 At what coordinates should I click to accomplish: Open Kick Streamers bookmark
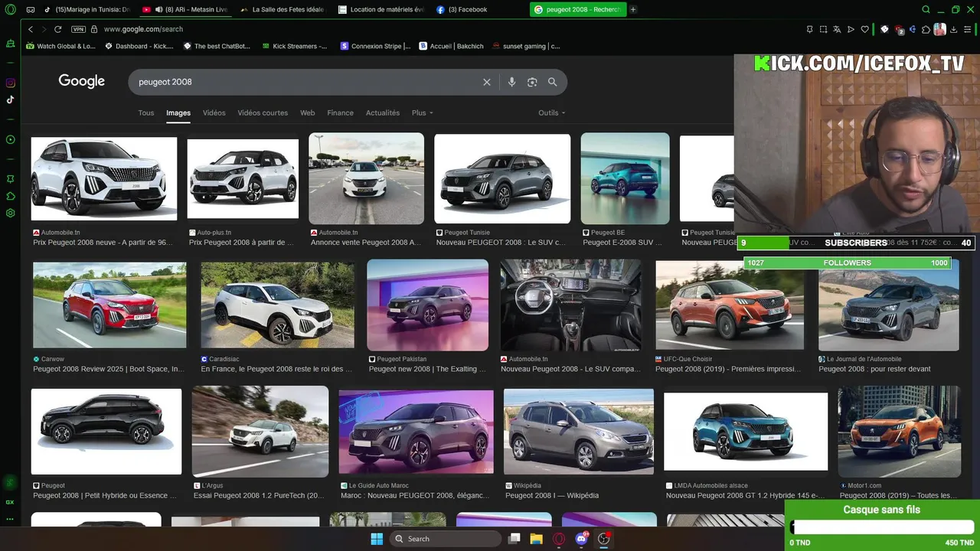coord(295,46)
